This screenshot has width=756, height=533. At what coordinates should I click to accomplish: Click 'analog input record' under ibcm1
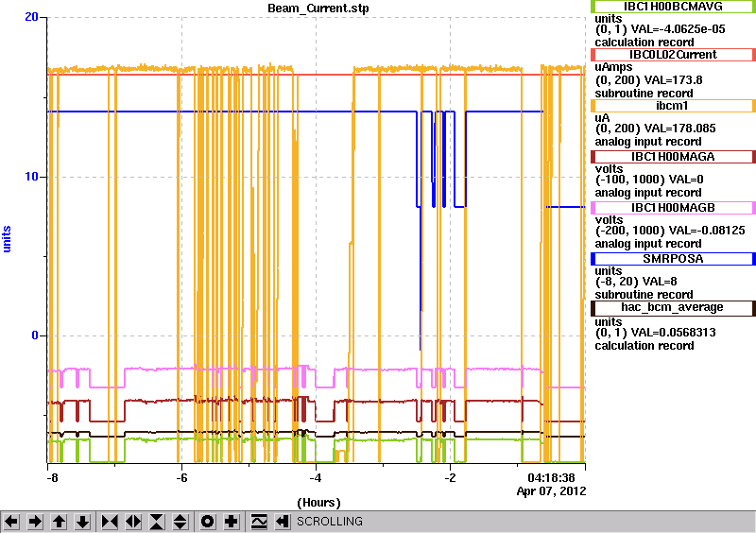click(x=648, y=142)
